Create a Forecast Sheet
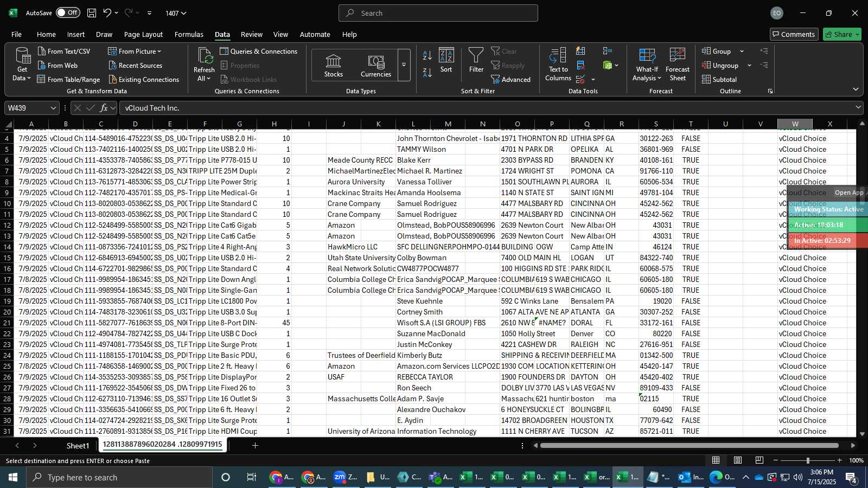The height and width of the screenshot is (488, 868). pyautogui.click(x=678, y=65)
